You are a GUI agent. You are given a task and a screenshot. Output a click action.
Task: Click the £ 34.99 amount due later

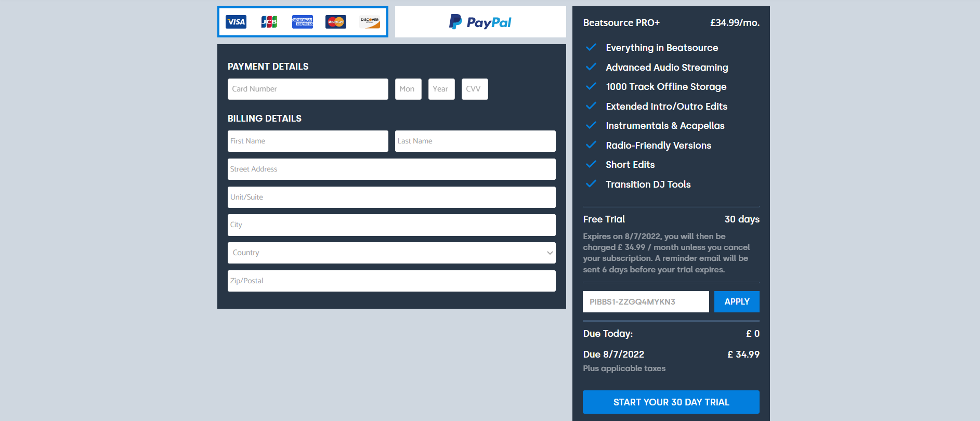click(x=743, y=354)
